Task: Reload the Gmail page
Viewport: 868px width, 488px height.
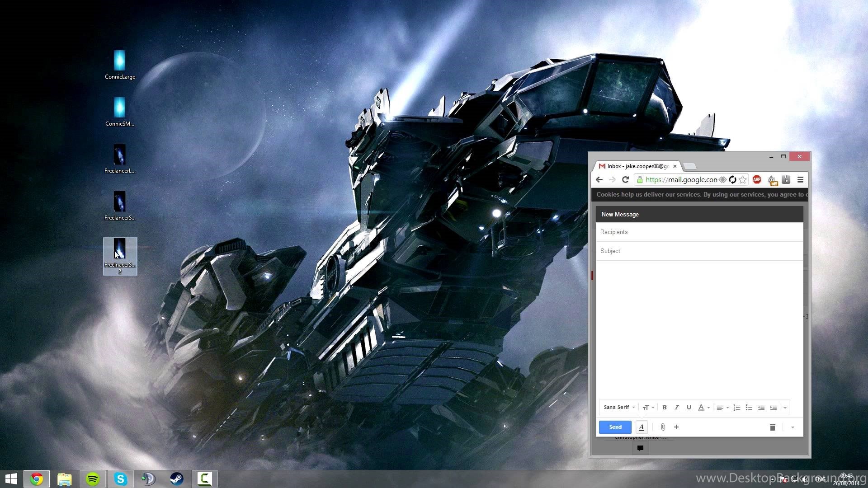Action: [x=625, y=179]
